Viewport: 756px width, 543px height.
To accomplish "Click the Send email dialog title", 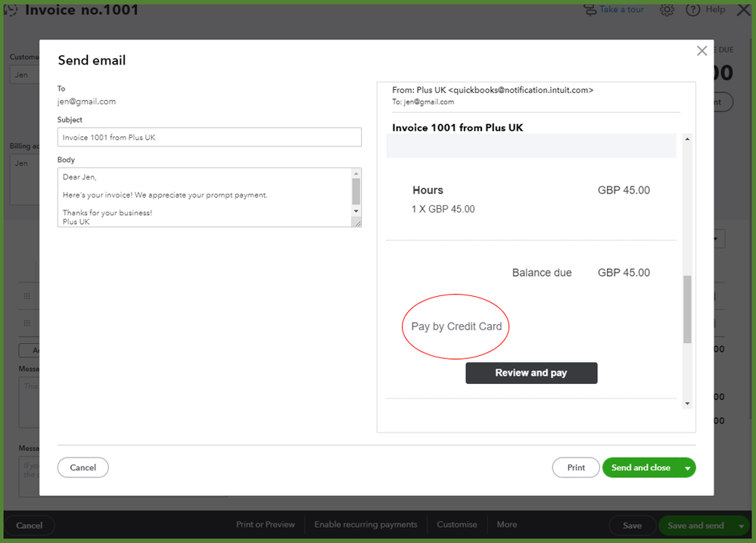I will 92,61.
